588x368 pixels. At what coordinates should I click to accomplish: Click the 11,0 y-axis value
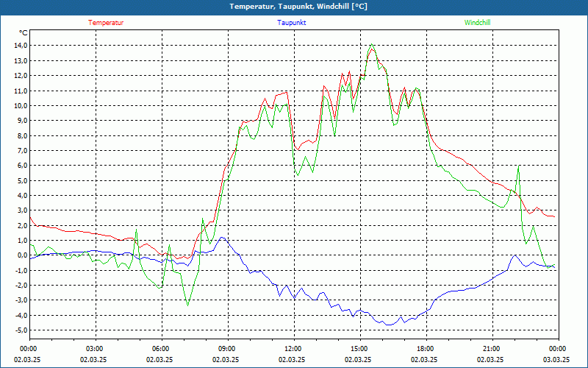tap(21, 91)
